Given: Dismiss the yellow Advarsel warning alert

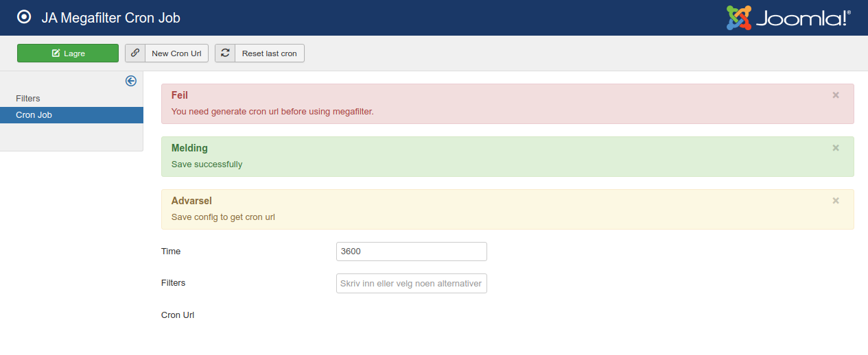Looking at the screenshot, I should (x=836, y=201).
